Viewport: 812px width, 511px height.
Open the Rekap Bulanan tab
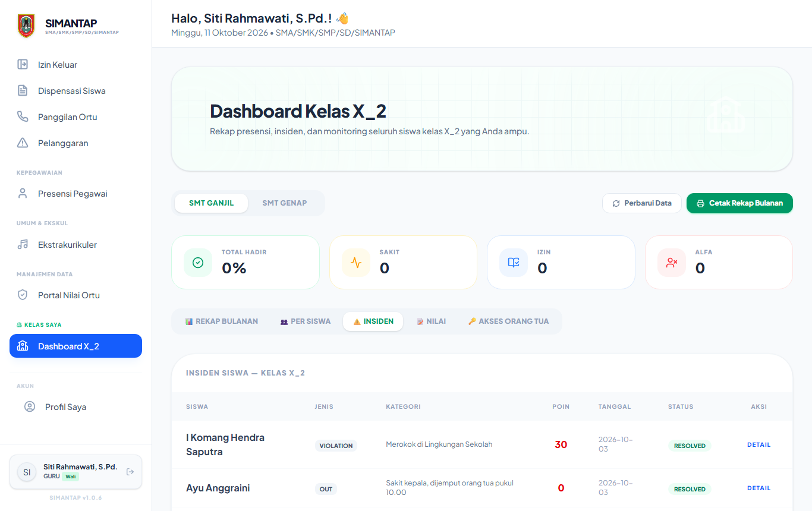point(222,321)
